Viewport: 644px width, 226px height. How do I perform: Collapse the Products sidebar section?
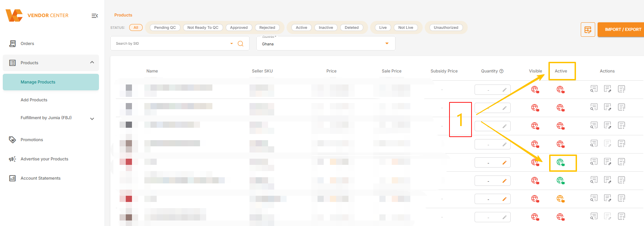tap(92, 63)
